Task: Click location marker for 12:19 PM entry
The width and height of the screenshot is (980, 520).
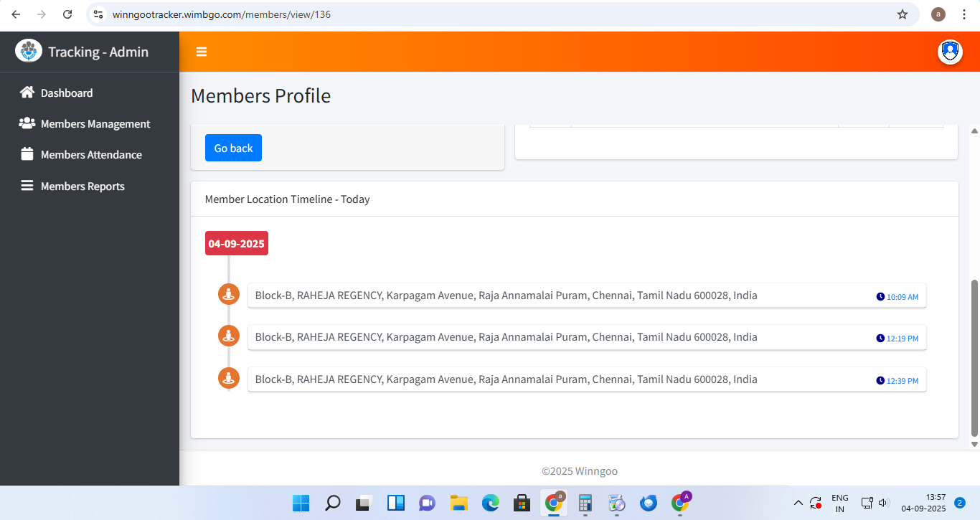Action: tap(229, 336)
